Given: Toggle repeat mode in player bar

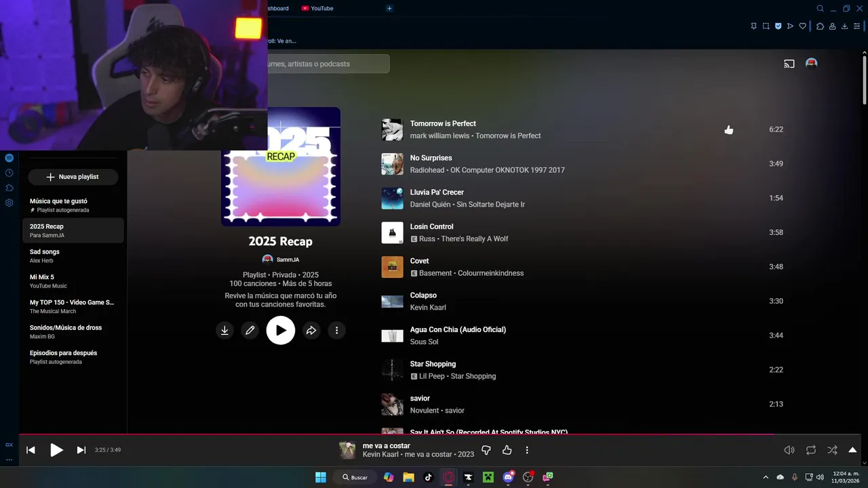Looking at the screenshot, I should pyautogui.click(x=811, y=450).
